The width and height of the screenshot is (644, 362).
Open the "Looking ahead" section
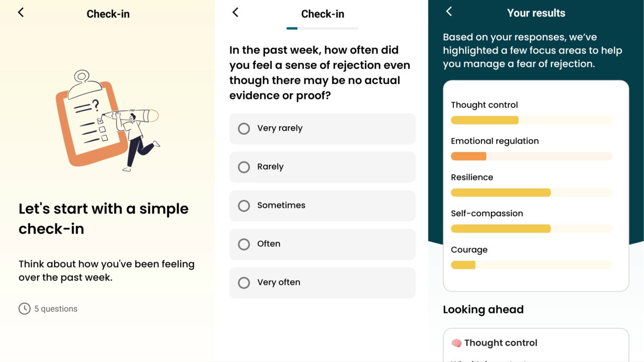[483, 309]
